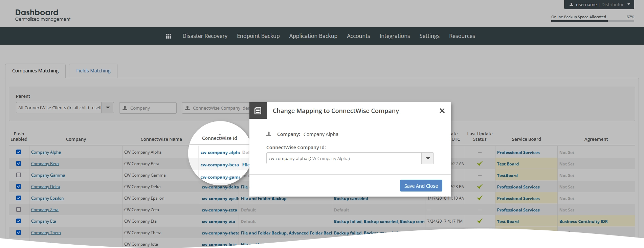
Task: Uncheck Push Enabled for Company Delta
Action: tap(19, 186)
